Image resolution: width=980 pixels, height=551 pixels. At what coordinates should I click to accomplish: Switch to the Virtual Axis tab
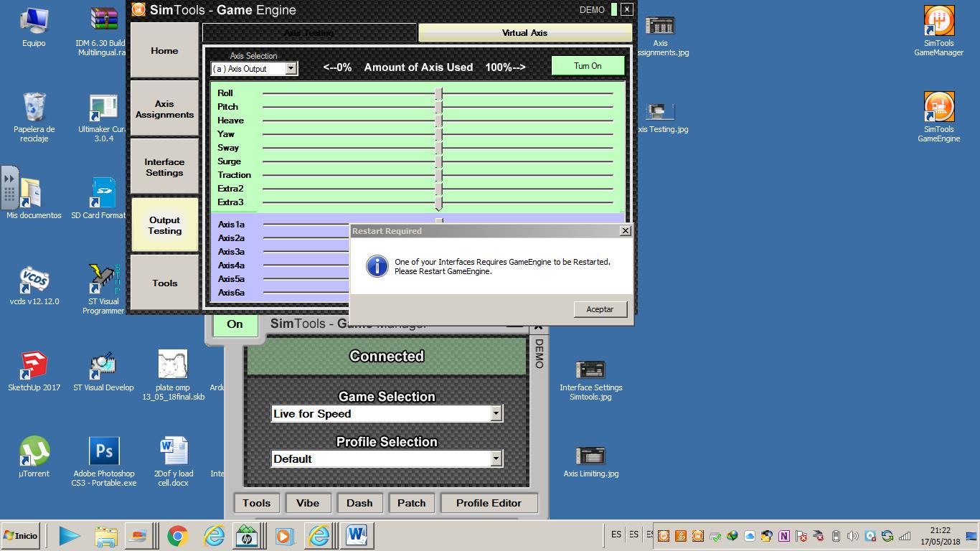524,33
